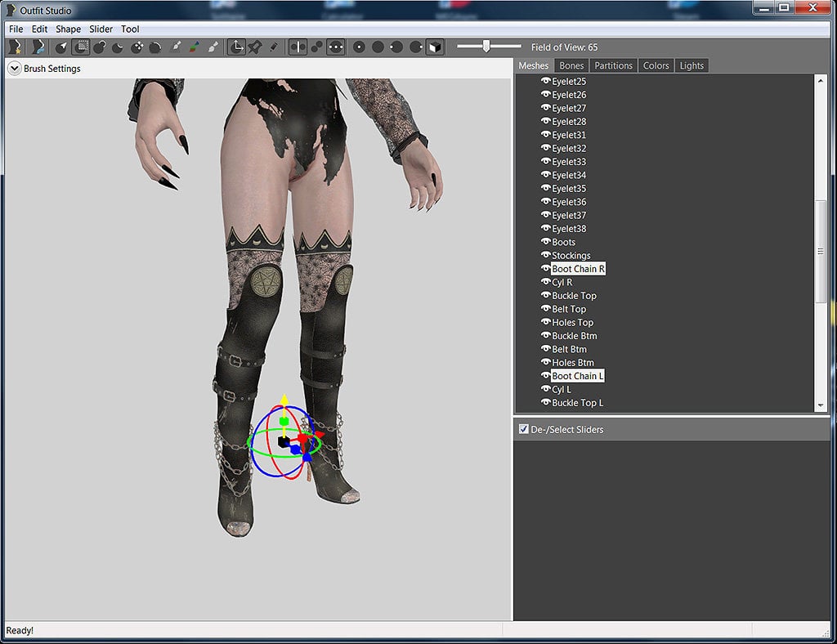
Task: Choose the Select tool arrow icon
Action: click(60, 47)
